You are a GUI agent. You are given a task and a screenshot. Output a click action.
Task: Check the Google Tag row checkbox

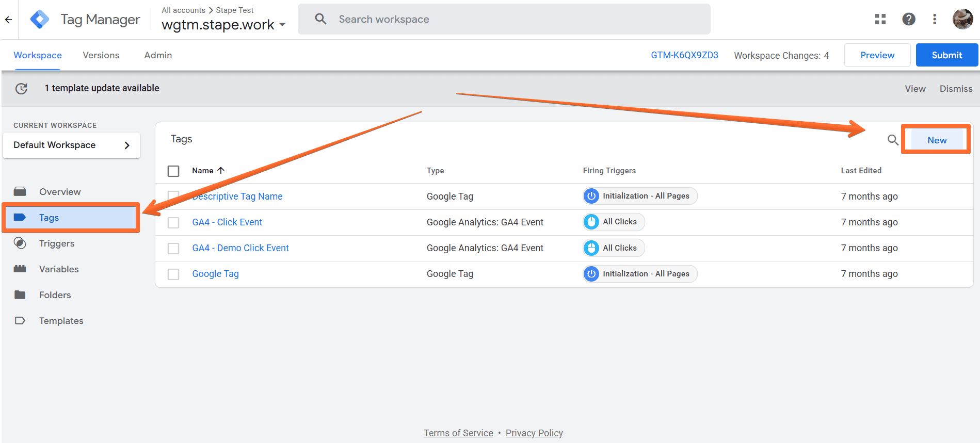[x=173, y=274]
